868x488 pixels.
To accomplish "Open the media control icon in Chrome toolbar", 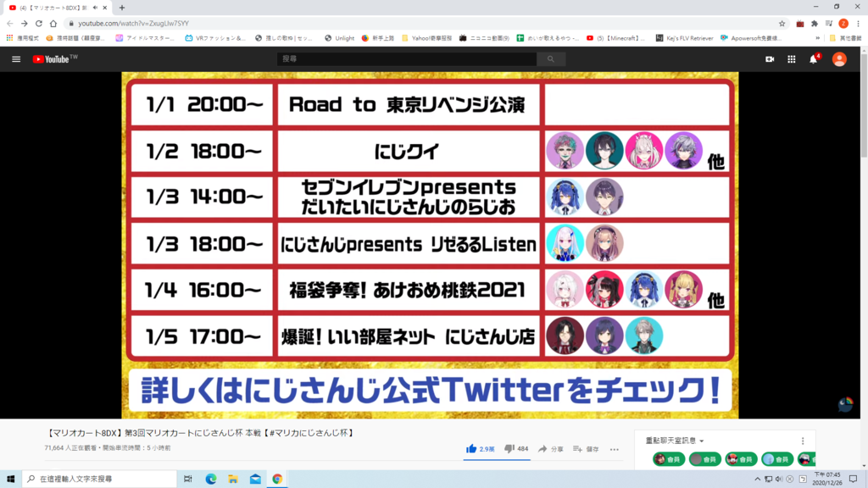I will (x=829, y=23).
